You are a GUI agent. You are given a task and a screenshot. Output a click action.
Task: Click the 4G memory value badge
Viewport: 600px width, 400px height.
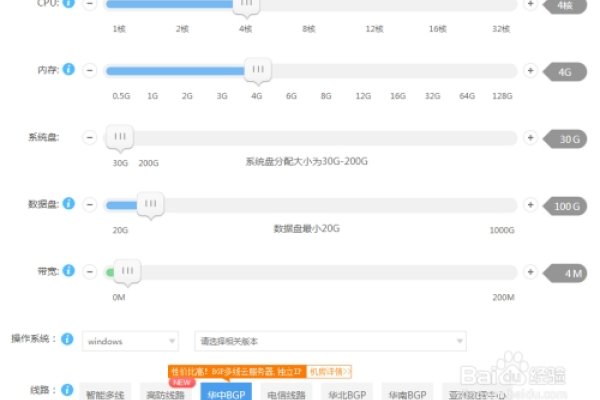click(565, 72)
